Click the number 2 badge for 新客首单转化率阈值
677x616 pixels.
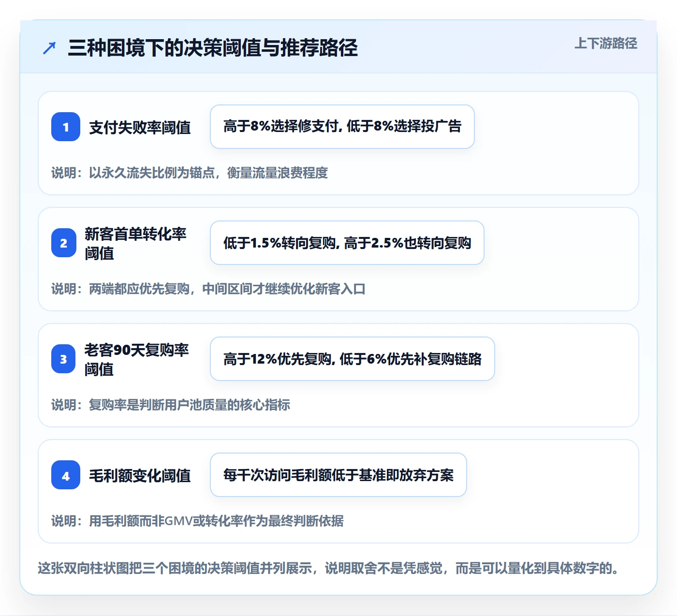(64, 243)
